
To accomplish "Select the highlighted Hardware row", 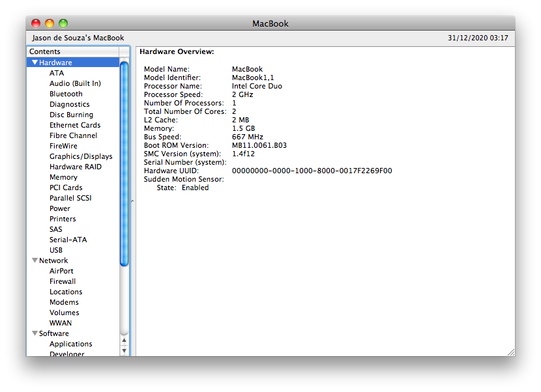I will coord(73,63).
